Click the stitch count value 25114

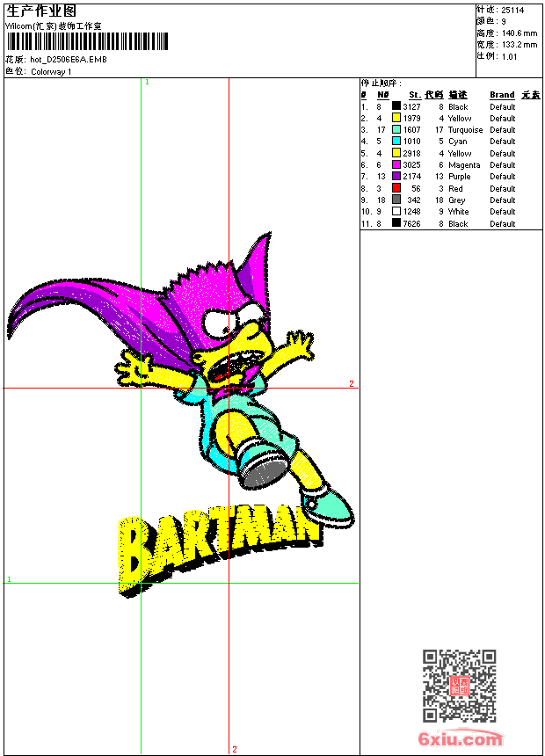coord(512,11)
